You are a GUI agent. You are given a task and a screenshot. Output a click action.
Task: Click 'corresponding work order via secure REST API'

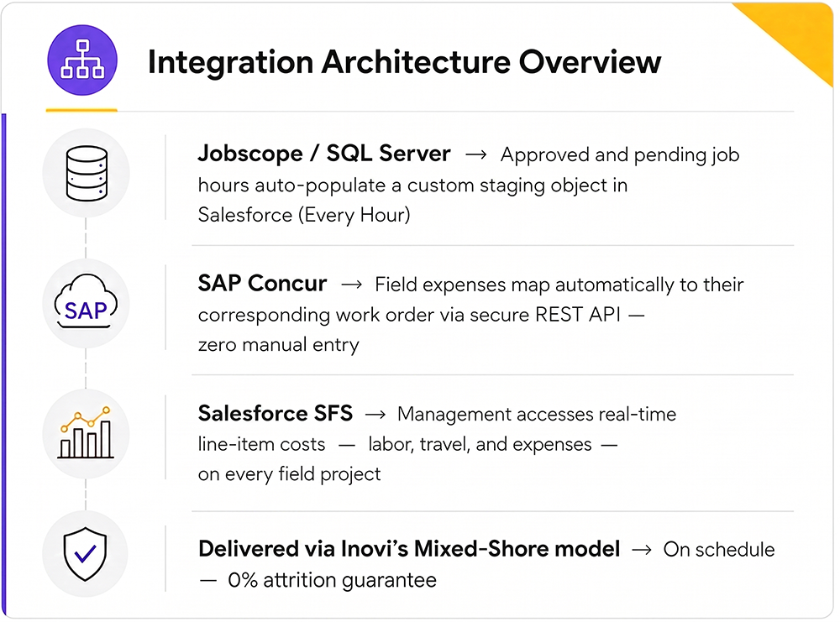tap(409, 315)
